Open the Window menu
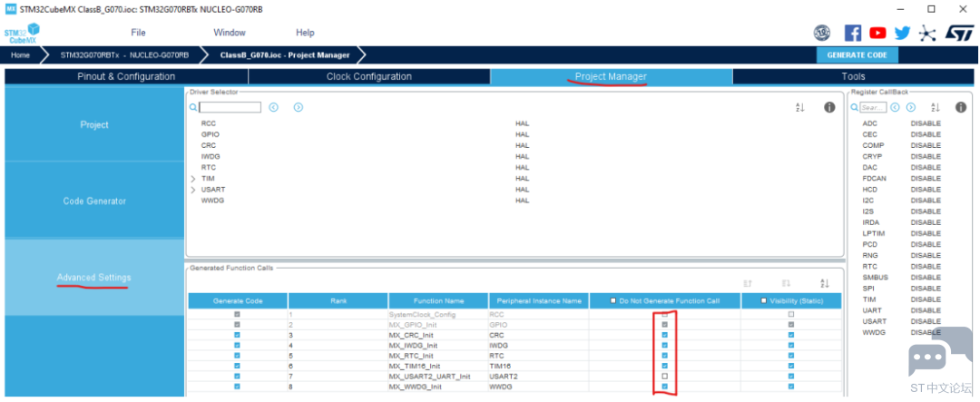Viewport: 980px width, 402px height. 230,33
